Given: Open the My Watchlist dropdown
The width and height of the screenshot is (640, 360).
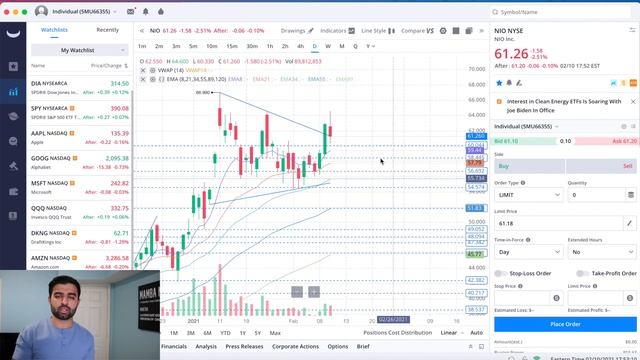Looking at the screenshot, I should (80, 50).
